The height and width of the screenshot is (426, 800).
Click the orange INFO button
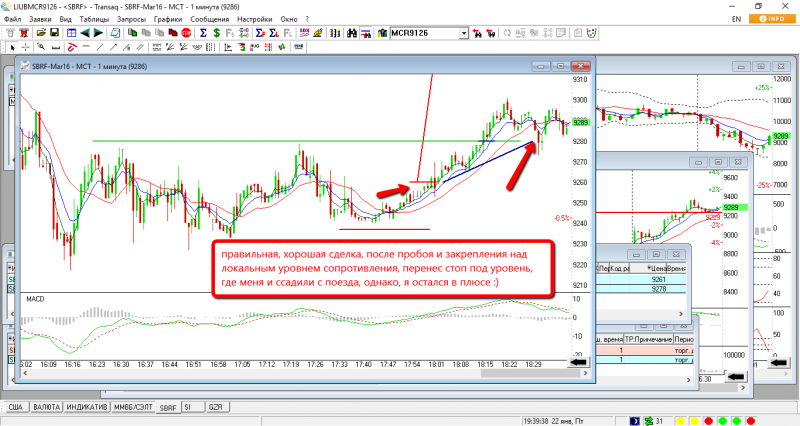772,19
